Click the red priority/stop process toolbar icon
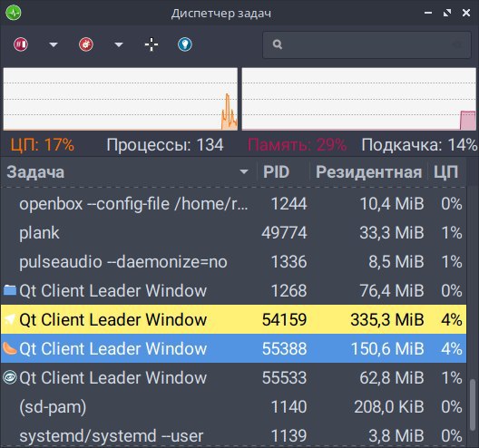Viewport: 479px width, 448px height. coord(21,44)
